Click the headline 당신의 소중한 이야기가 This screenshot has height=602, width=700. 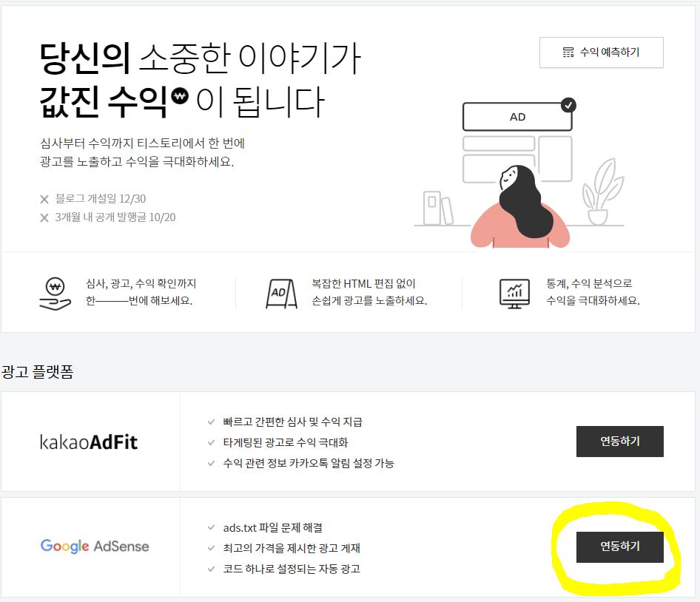coord(200,58)
